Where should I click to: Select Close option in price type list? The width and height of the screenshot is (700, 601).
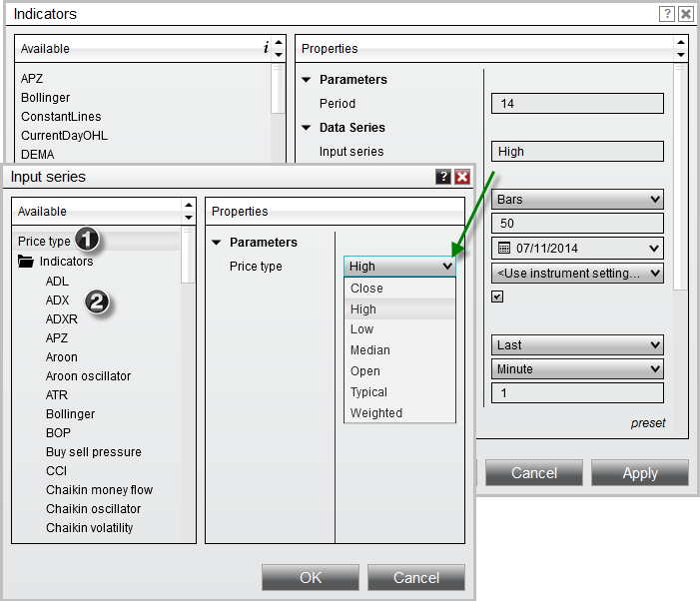point(366,289)
